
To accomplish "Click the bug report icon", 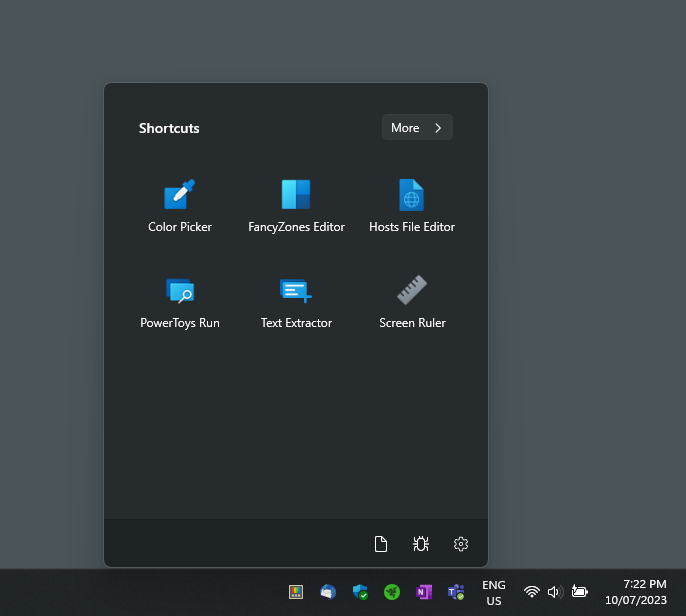I will coord(421,544).
